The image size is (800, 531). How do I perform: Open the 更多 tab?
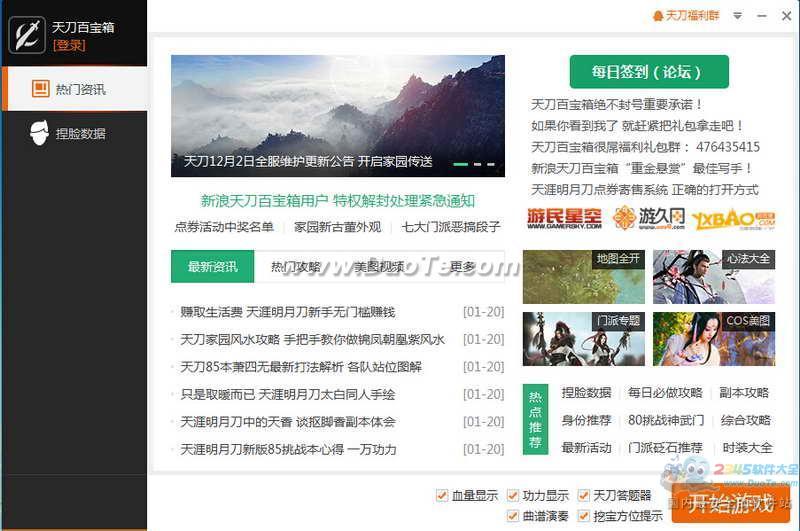coord(462,266)
